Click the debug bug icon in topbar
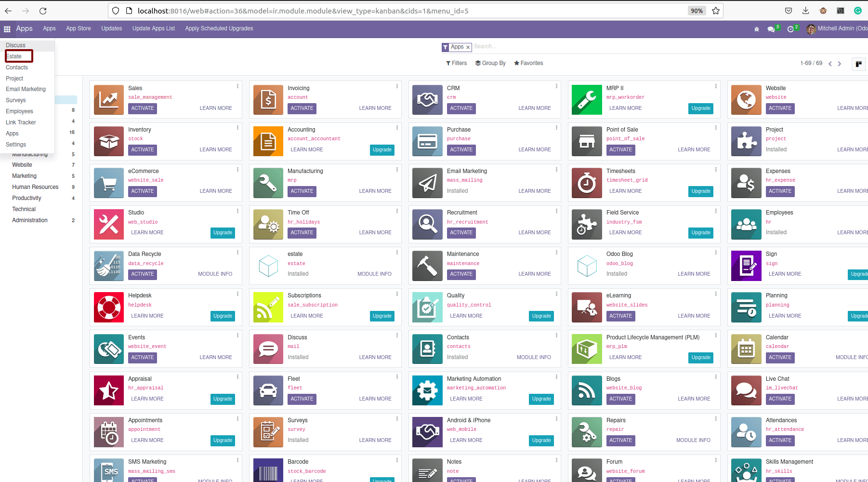 click(755, 29)
